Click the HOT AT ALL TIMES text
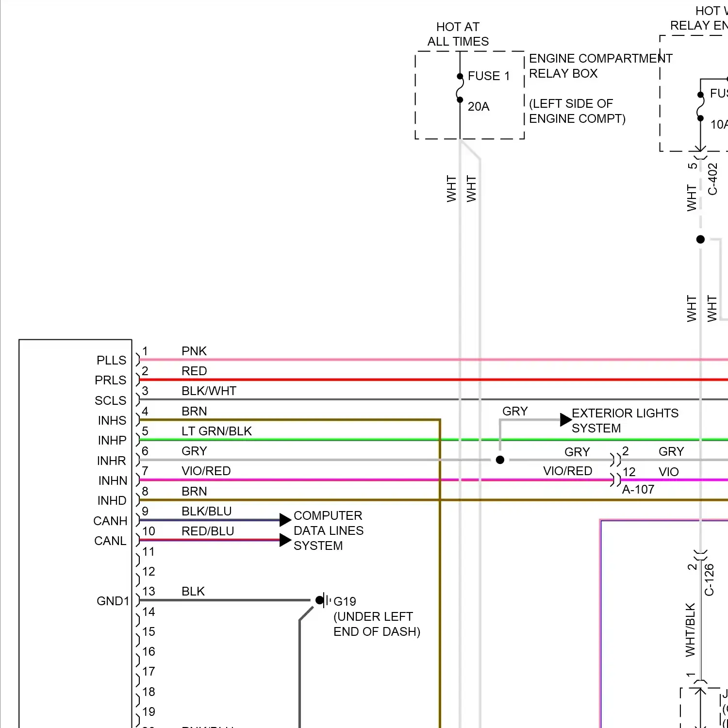The image size is (728, 728). (458, 34)
